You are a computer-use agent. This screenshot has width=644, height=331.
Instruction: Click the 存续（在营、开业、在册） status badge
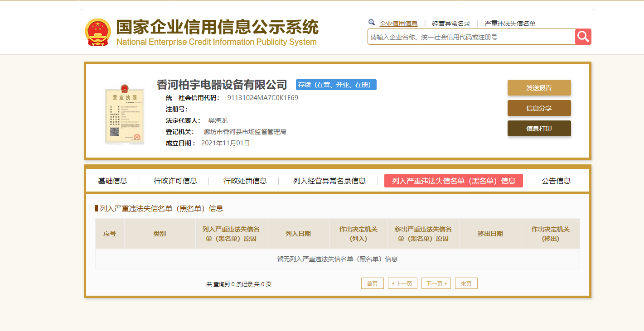pyautogui.click(x=336, y=85)
